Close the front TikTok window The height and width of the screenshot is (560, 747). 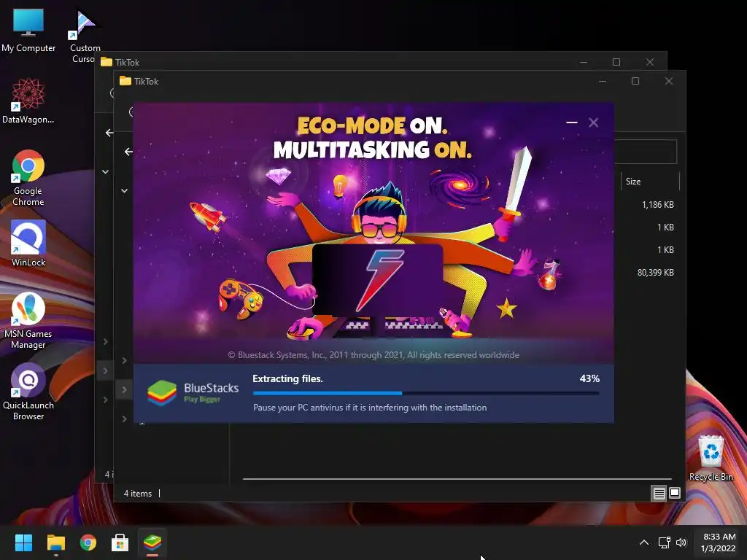click(669, 82)
